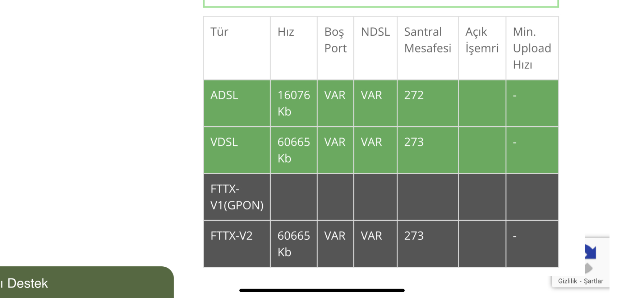Image resolution: width=644 pixels, height=298 pixels.
Task: Click the Min. Upload Hızı header
Action: tap(532, 48)
